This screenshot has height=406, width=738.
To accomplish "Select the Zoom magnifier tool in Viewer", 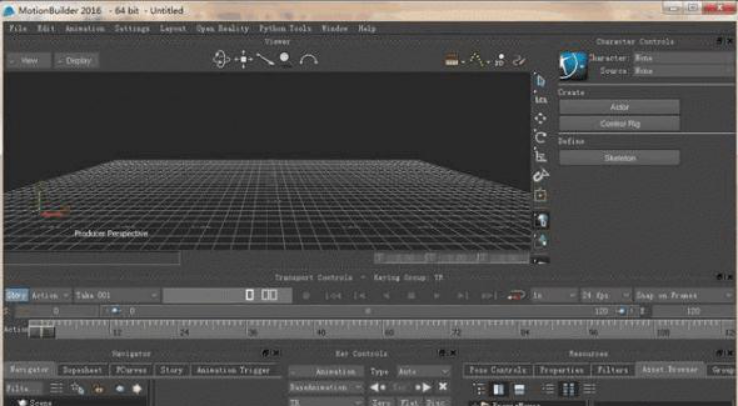I will (284, 59).
